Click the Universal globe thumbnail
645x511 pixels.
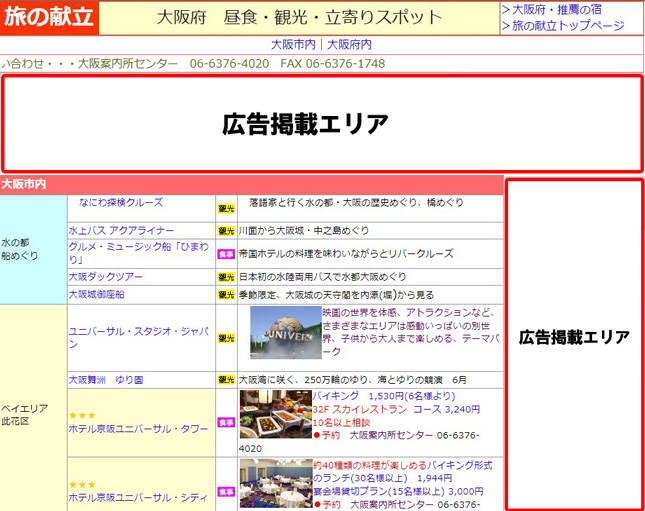coord(286,333)
